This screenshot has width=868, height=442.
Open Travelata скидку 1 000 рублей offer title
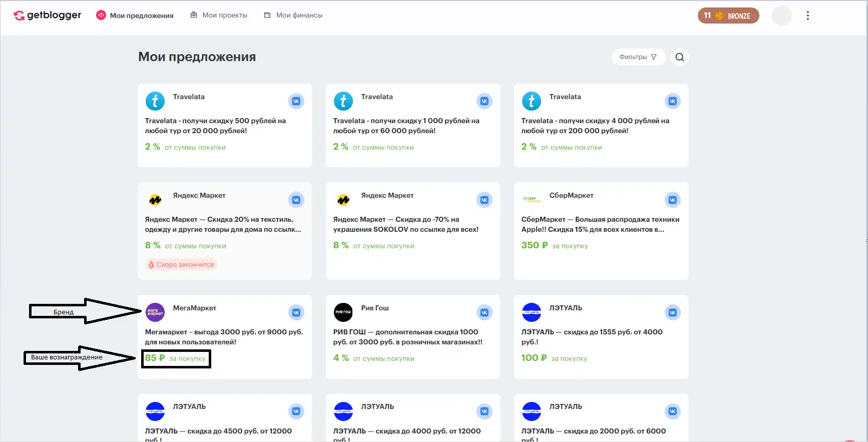pos(406,126)
